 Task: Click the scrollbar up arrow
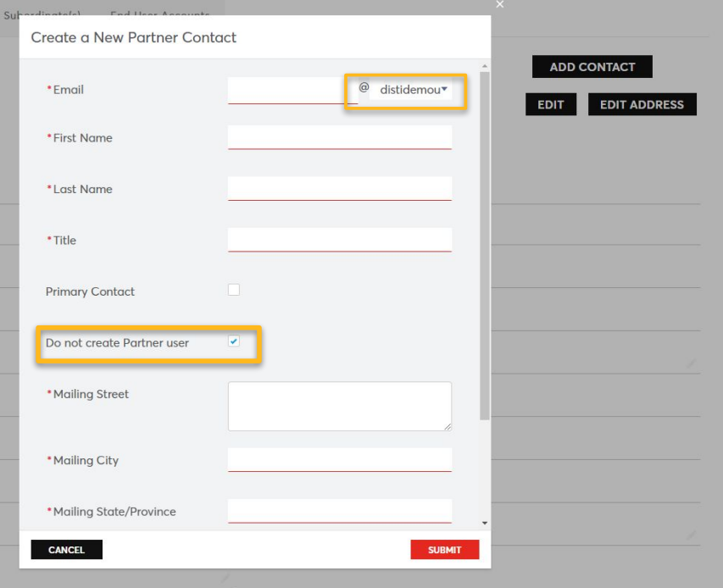pos(485,66)
